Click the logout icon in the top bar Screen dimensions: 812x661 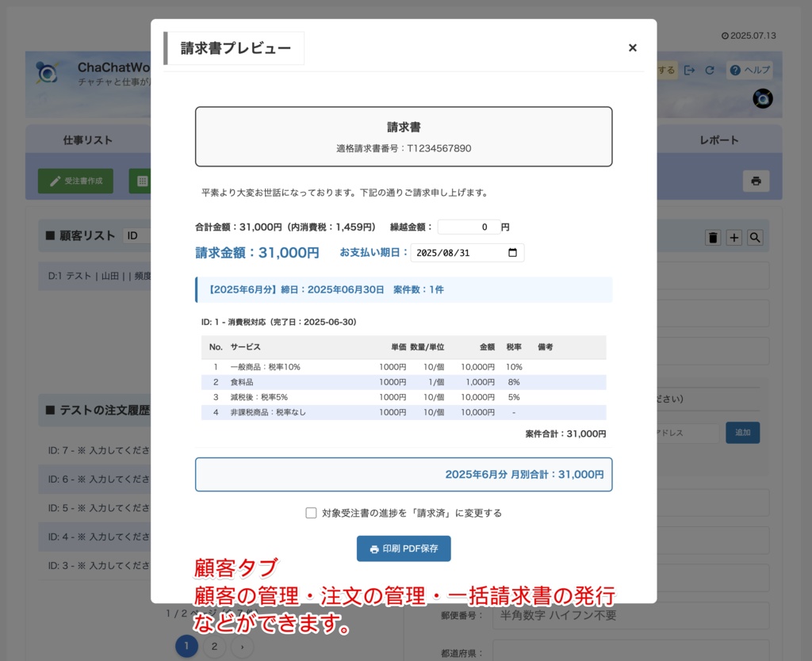[691, 70]
